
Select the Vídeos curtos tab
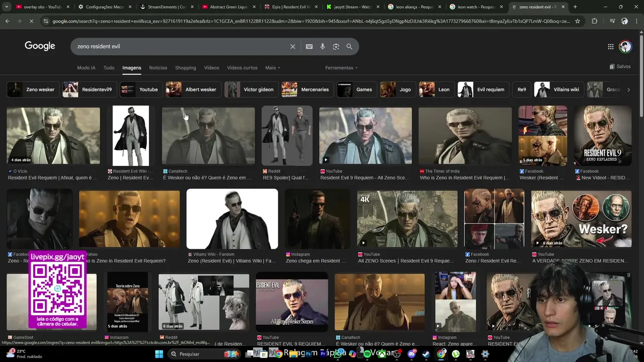tap(242, 68)
